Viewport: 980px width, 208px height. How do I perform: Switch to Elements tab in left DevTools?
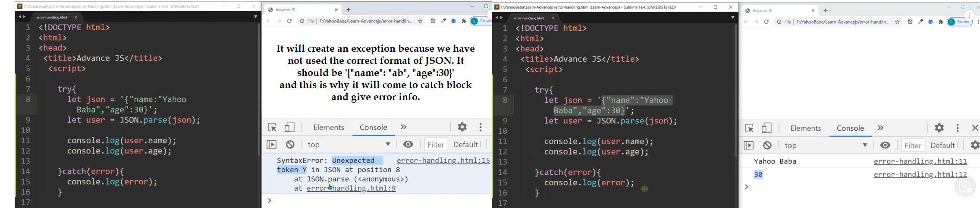(329, 127)
